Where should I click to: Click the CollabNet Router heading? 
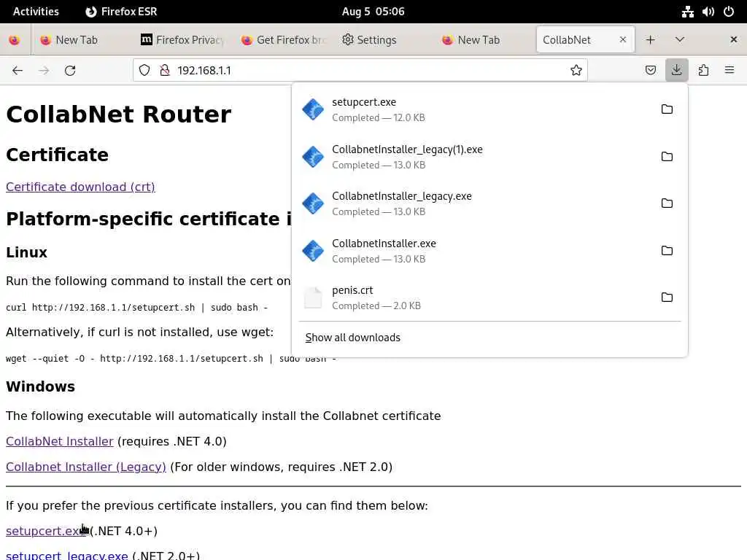119,114
